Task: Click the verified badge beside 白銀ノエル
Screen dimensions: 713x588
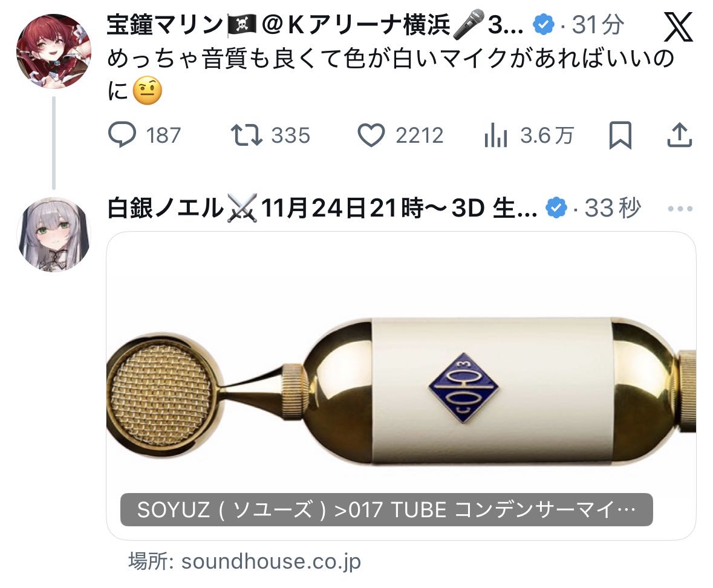Action: [556, 209]
